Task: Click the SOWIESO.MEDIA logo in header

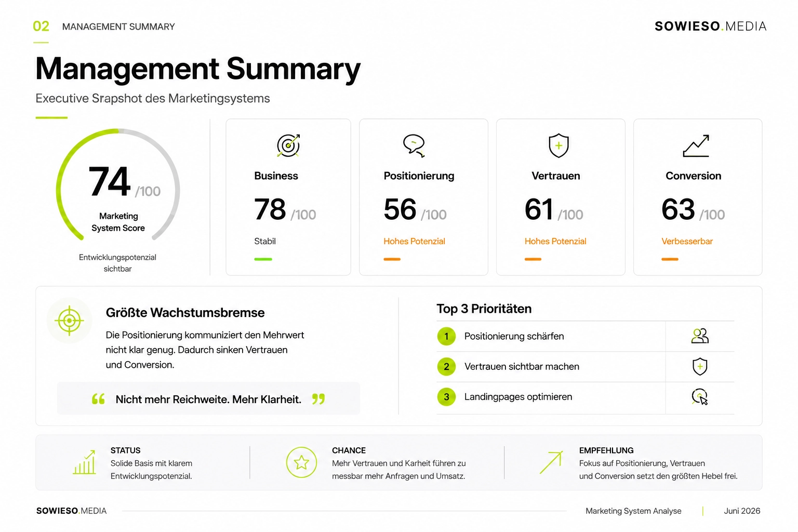Action: [710, 26]
